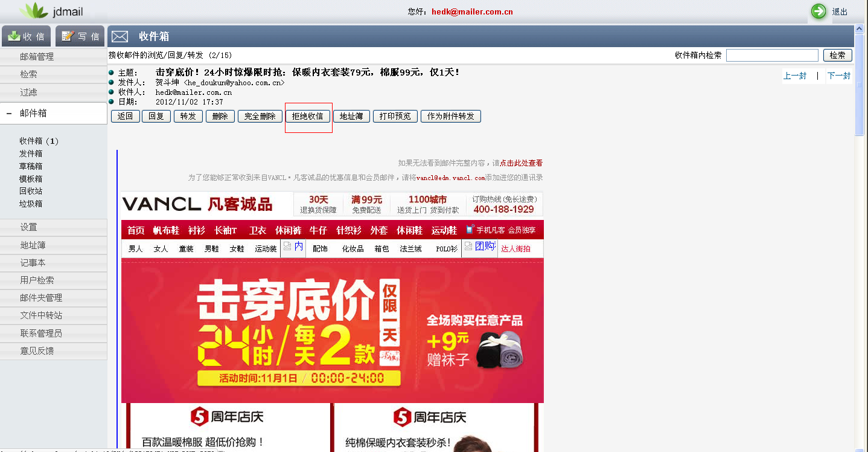Open 邮箱管理 in the sidebar

coord(37,57)
